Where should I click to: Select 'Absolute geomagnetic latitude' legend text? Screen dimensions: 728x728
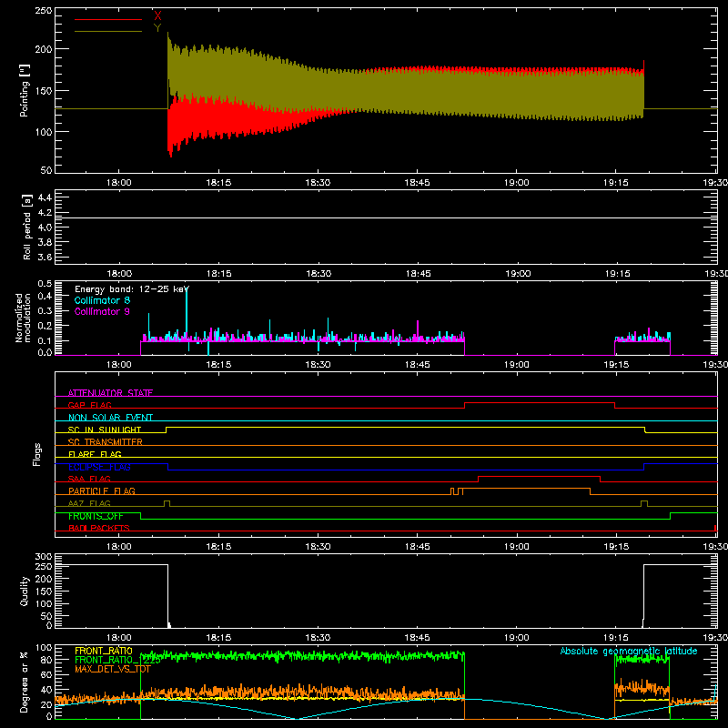[629, 651]
